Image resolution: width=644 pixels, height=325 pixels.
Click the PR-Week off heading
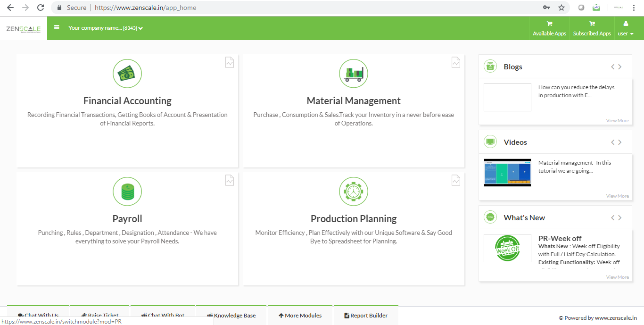560,238
